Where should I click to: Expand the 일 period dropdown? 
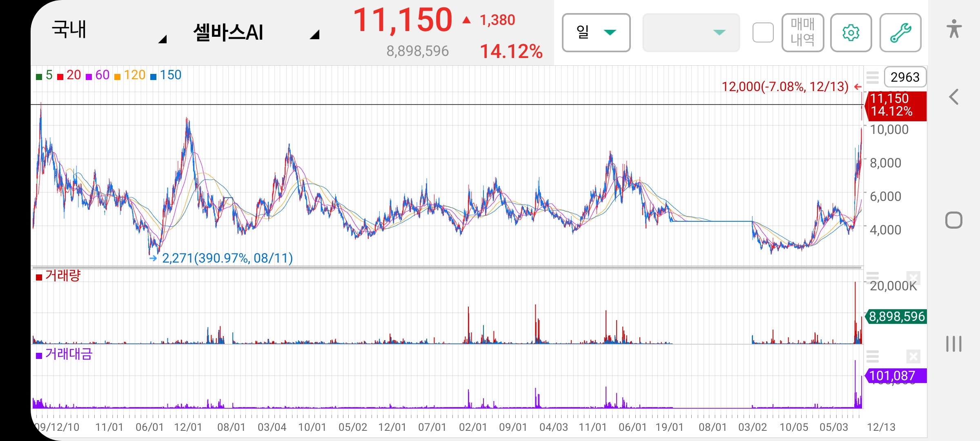(x=596, y=33)
